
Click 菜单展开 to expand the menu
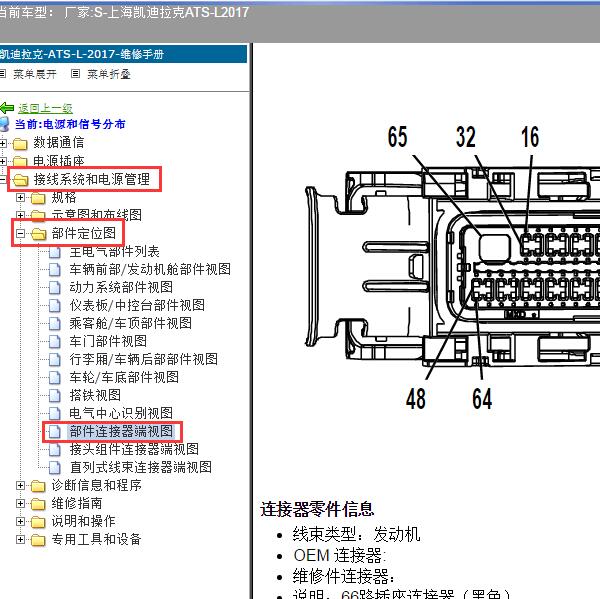point(35,74)
